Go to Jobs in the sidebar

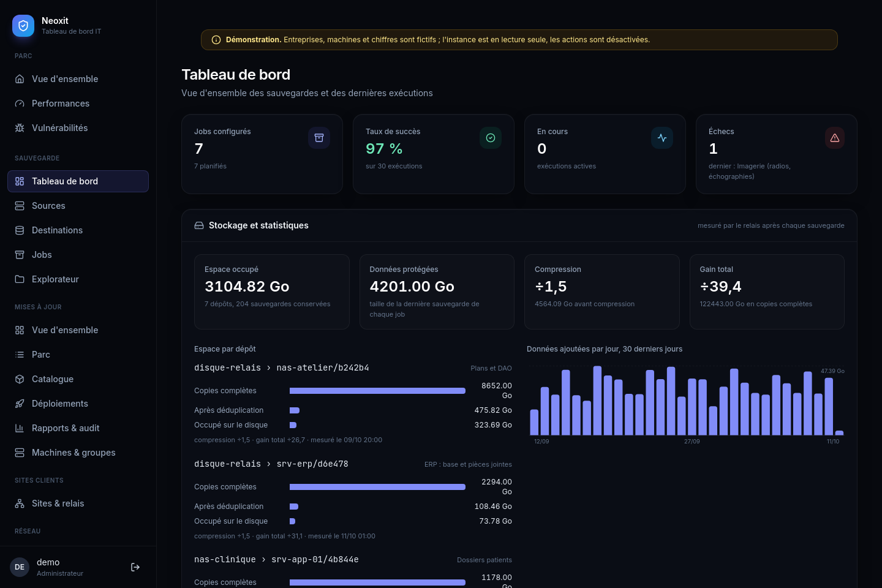click(78, 255)
